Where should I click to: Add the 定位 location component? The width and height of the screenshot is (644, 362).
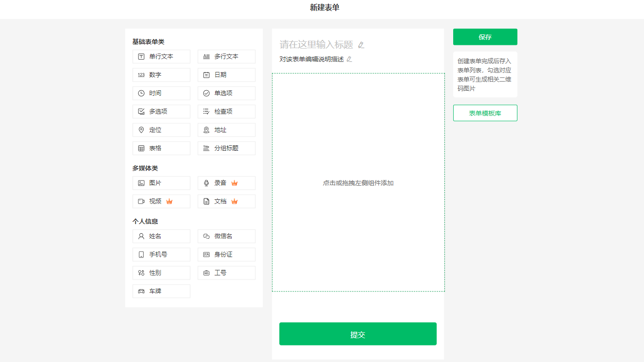161,130
